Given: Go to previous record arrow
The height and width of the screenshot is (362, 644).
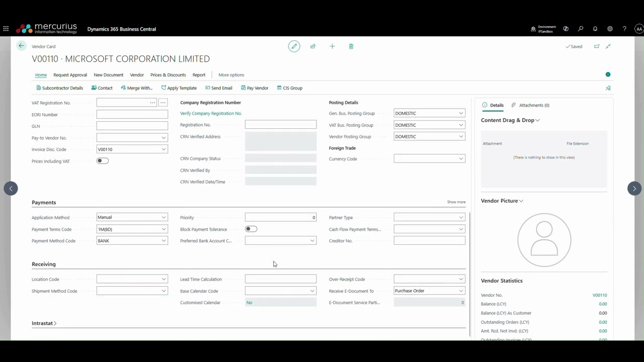Looking at the screenshot, I should (x=11, y=189).
